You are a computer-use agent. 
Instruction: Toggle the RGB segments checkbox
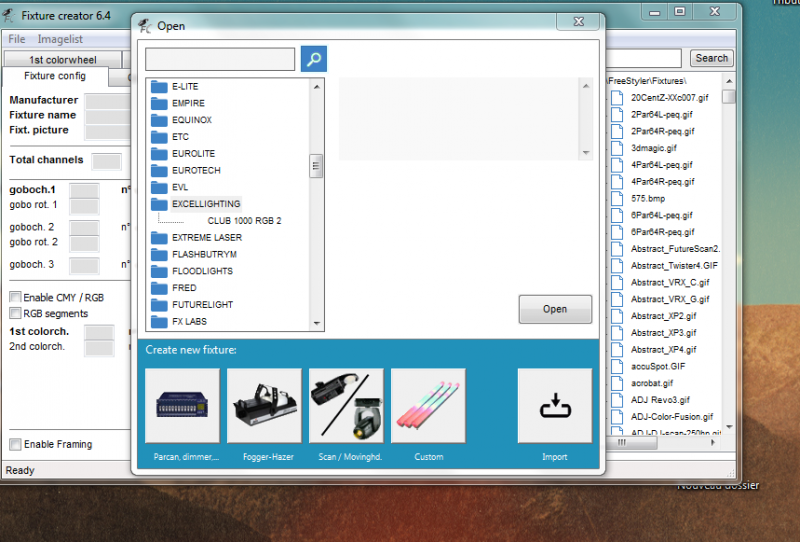pyautogui.click(x=15, y=313)
